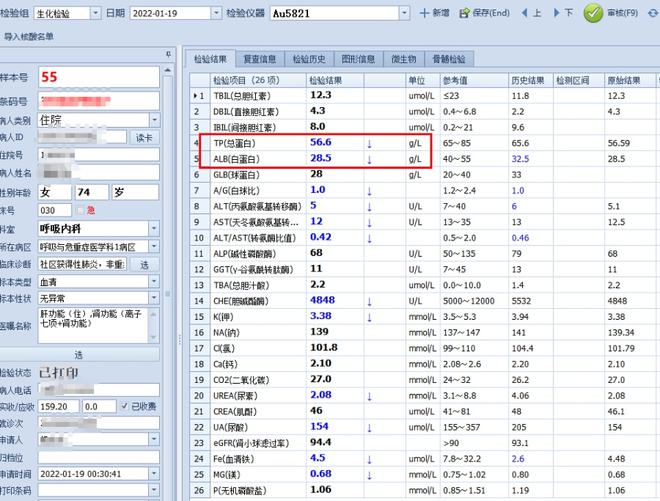This screenshot has width=660, height=501.
Task: Click 选 button beside 临床诊断
Action: coord(144,265)
